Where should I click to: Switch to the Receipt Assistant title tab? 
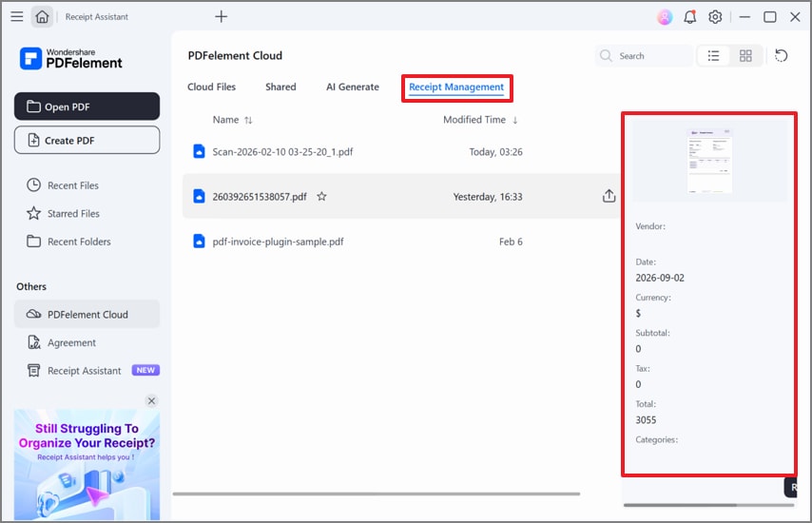pyautogui.click(x=97, y=16)
